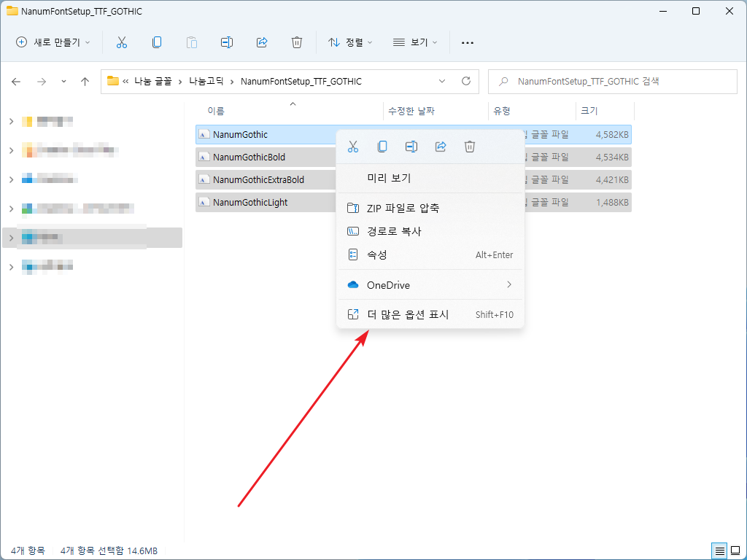
Task: Open the 새로 만들기 dropdown
Action: click(53, 42)
